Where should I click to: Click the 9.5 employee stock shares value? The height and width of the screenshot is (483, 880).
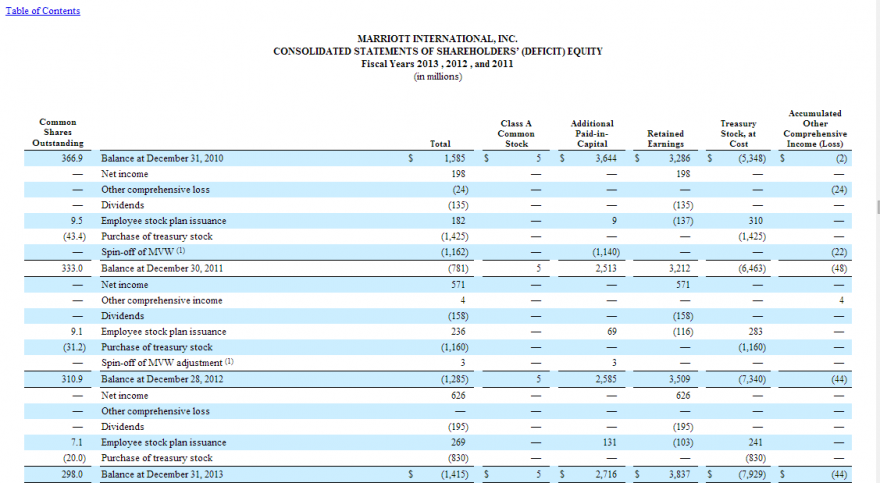77,220
